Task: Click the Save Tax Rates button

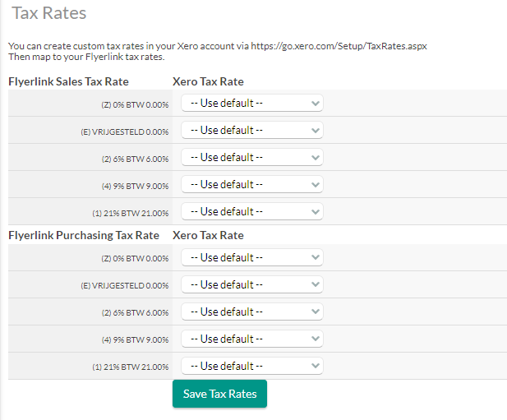Action: click(219, 394)
